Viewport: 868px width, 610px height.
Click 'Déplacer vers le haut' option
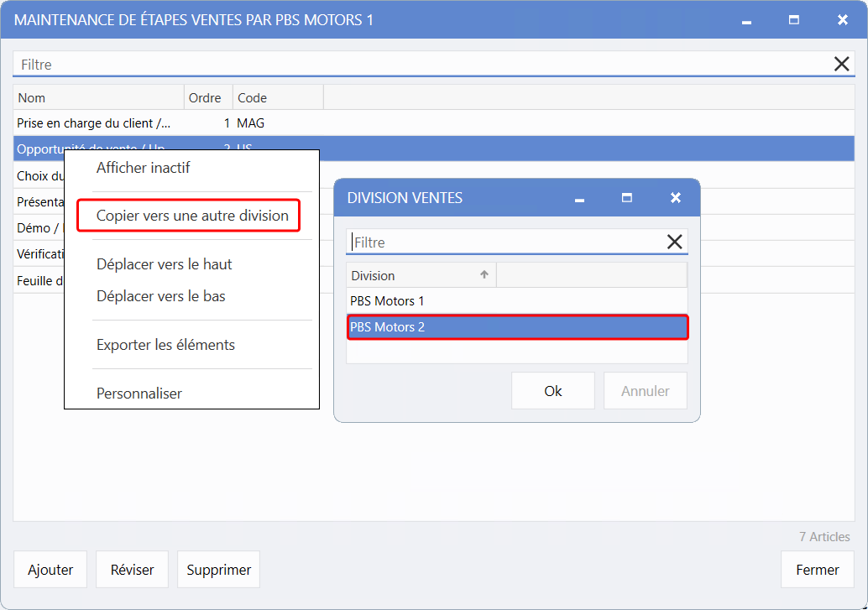click(165, 264)
